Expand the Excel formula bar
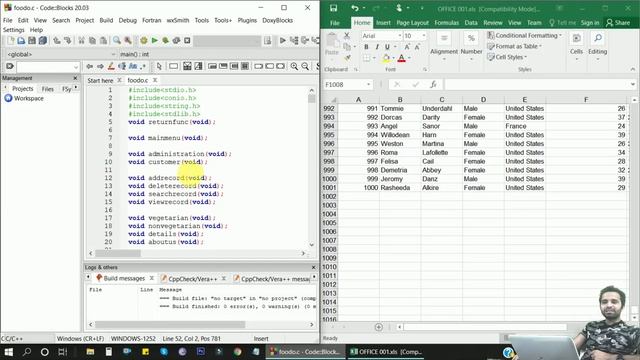 pyautogui.click(x=633, y=84)
